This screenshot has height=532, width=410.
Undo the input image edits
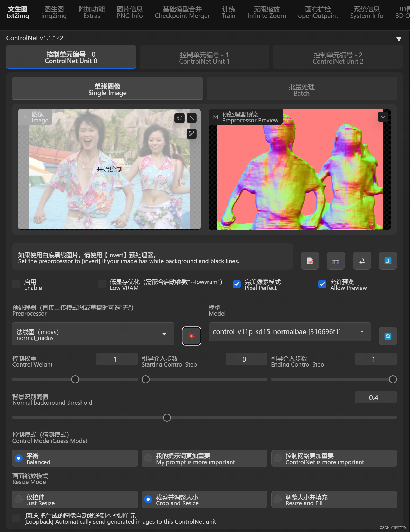point(179,118)
